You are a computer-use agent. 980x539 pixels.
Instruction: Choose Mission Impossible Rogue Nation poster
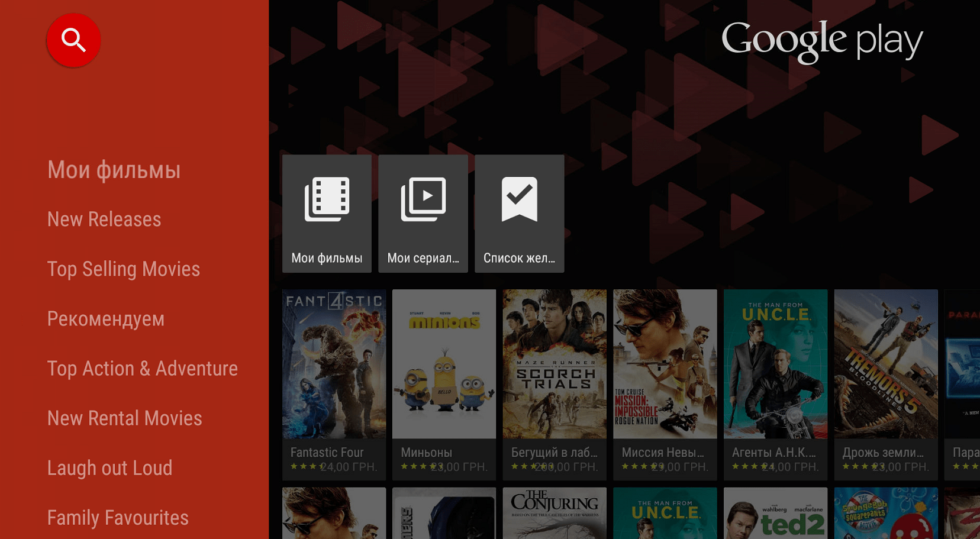pyautogui.click(x=665, y=364)
